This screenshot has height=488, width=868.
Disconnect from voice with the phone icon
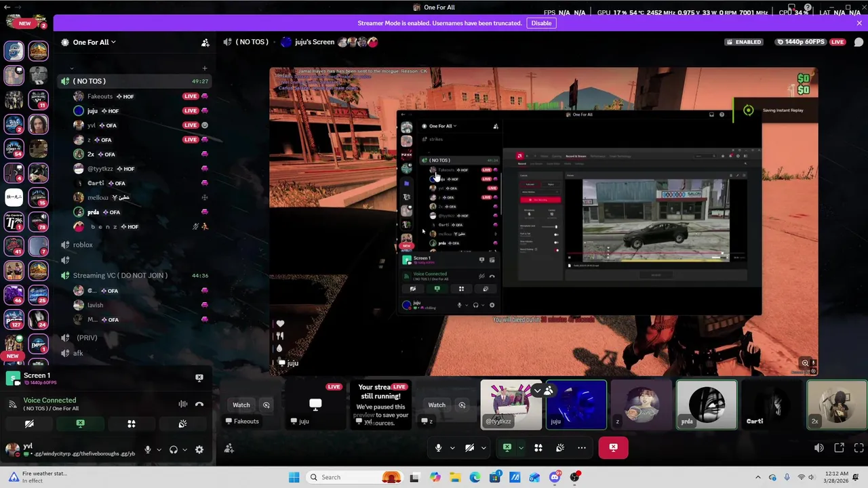pyautogui.click(x=199, y=404)
